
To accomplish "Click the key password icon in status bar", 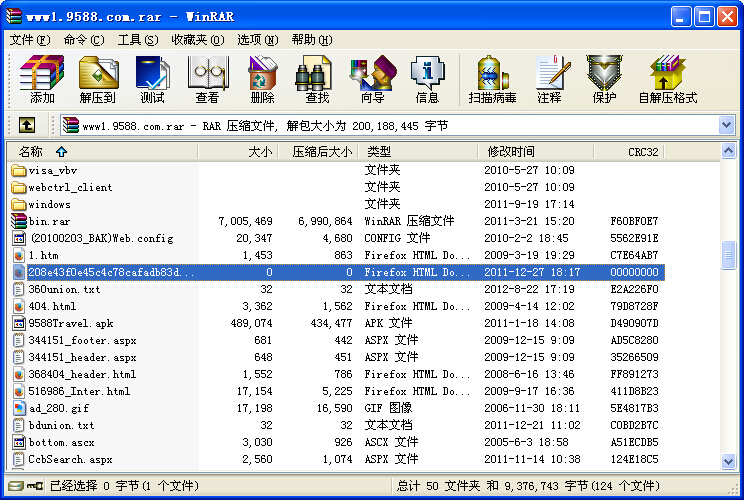I will pyautogui.click(x=35, y=486).
